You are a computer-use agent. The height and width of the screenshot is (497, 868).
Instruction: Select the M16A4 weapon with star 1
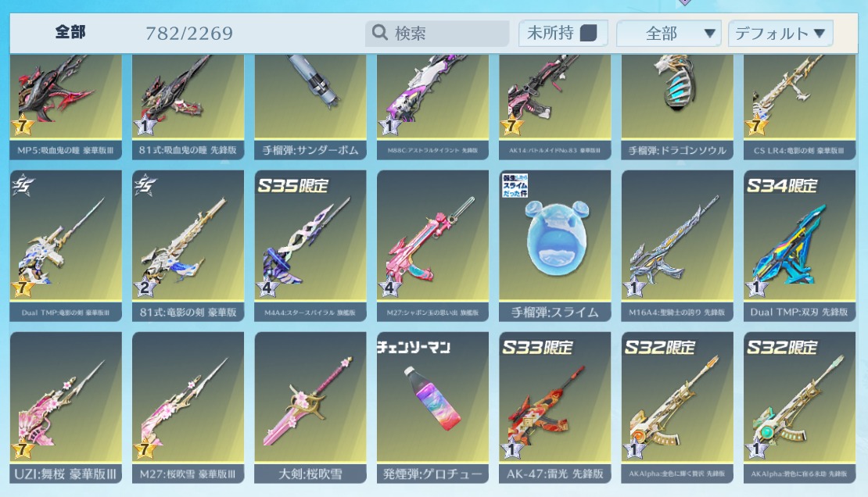[677, 245]
